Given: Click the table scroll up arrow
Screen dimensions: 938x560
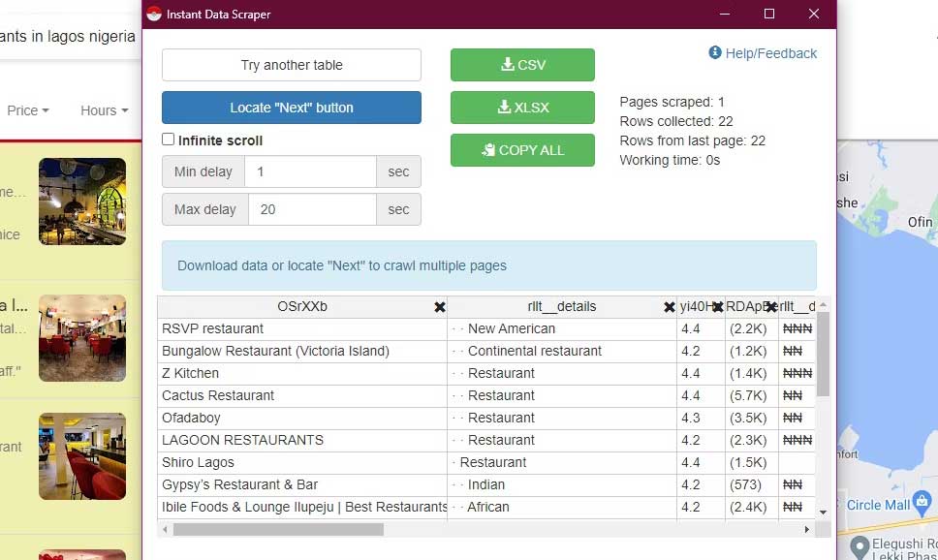Looking at the screenshot, I should click(x=823, y=304).
